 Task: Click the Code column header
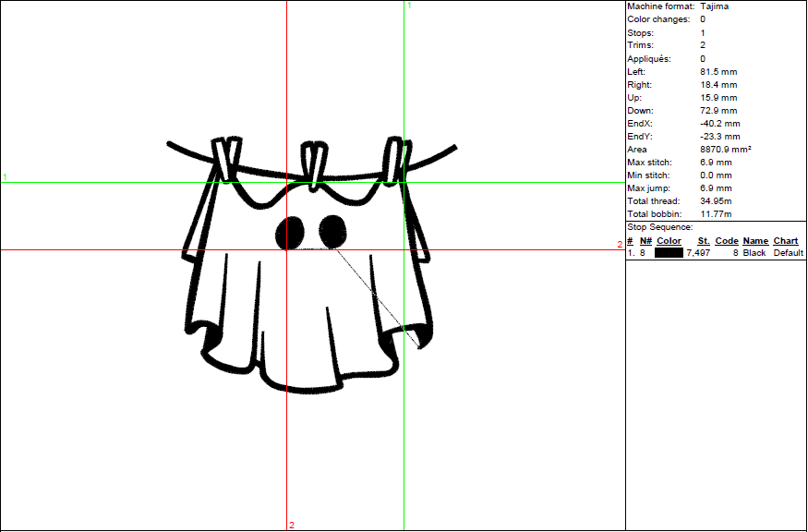coord(727,241)
